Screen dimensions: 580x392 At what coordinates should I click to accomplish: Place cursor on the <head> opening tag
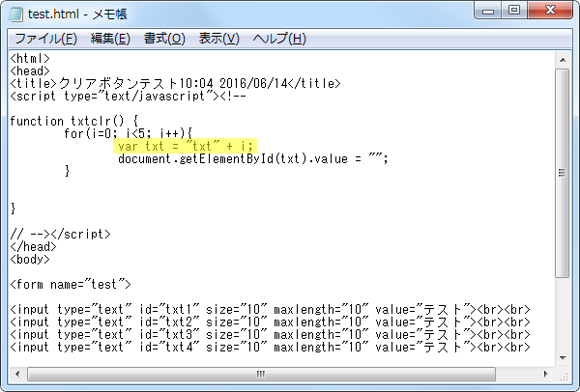[30, 70]
